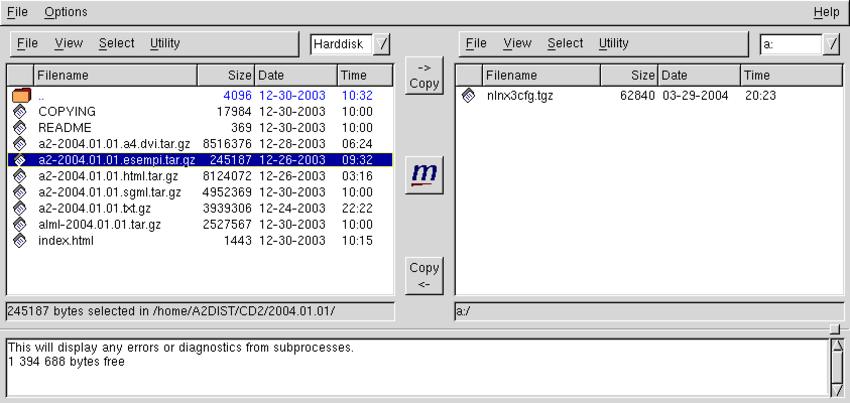Click the nlnx3cfg.tgz file icon

(468, 96)
